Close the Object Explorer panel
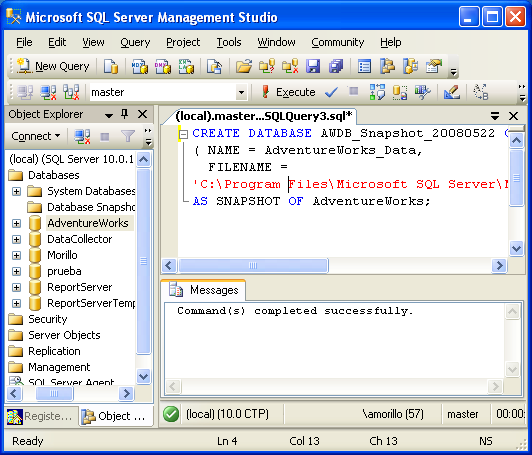The image size is (532, 455). click(142, 114)
